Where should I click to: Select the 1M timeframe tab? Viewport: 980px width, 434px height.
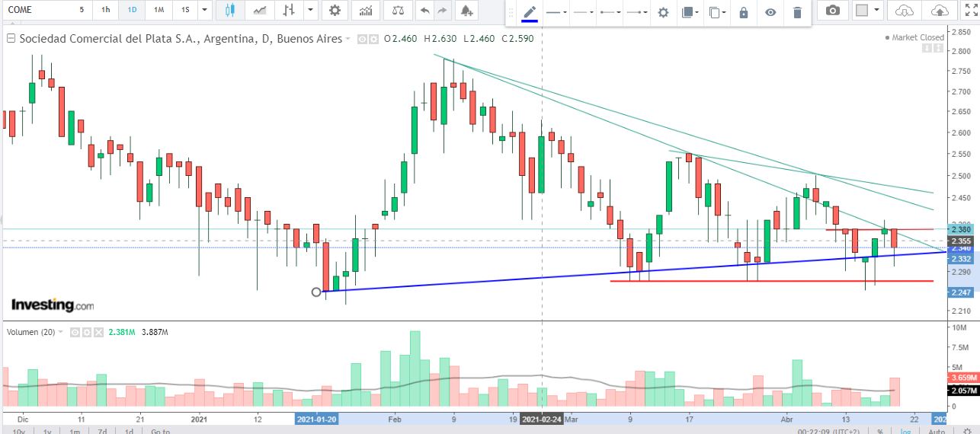coord(158,11)
